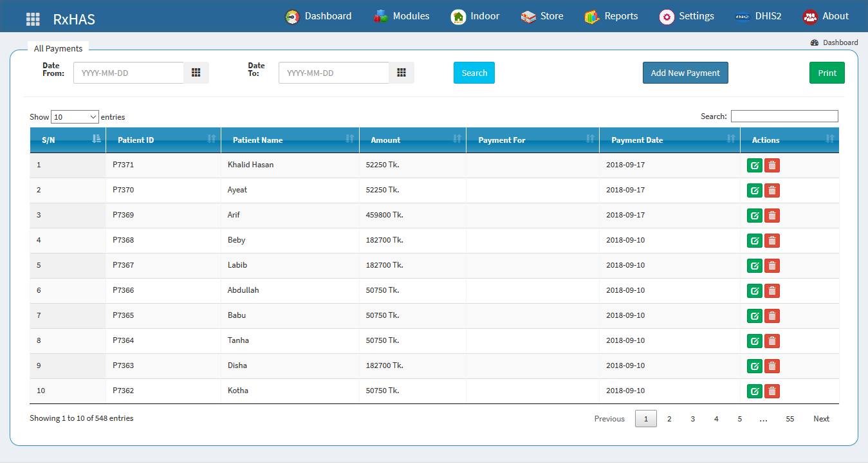Go to page 55 of results
The width and height of the screenshot is (868, 471).
(x=790, y=419)
